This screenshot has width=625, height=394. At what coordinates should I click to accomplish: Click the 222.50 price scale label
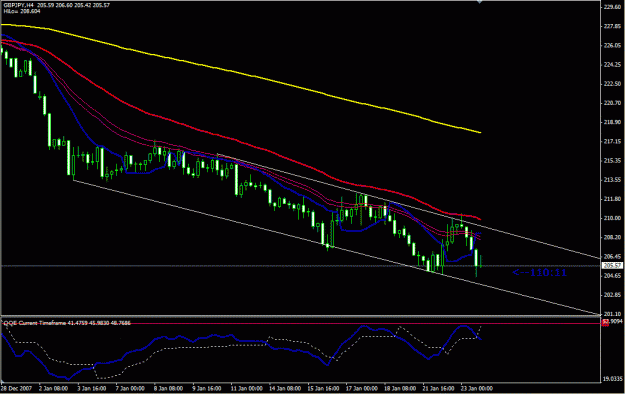(x=612, y=84)
